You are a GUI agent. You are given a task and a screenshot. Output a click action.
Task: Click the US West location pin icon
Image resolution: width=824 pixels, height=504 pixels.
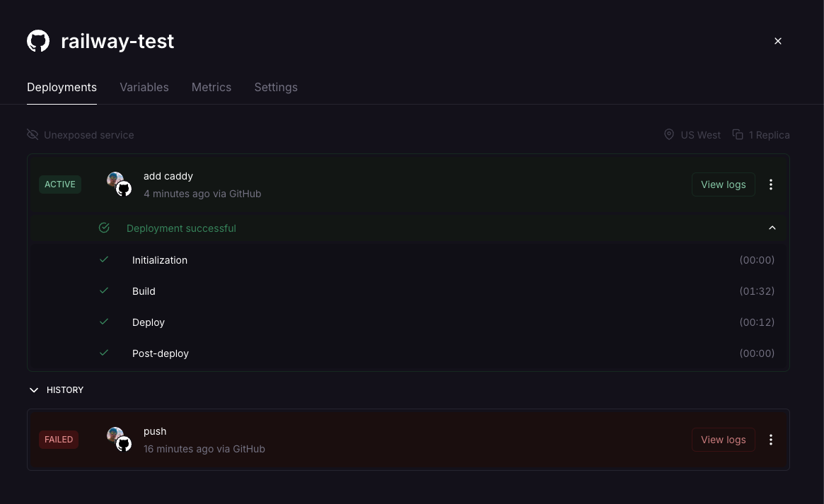[669, 134]
